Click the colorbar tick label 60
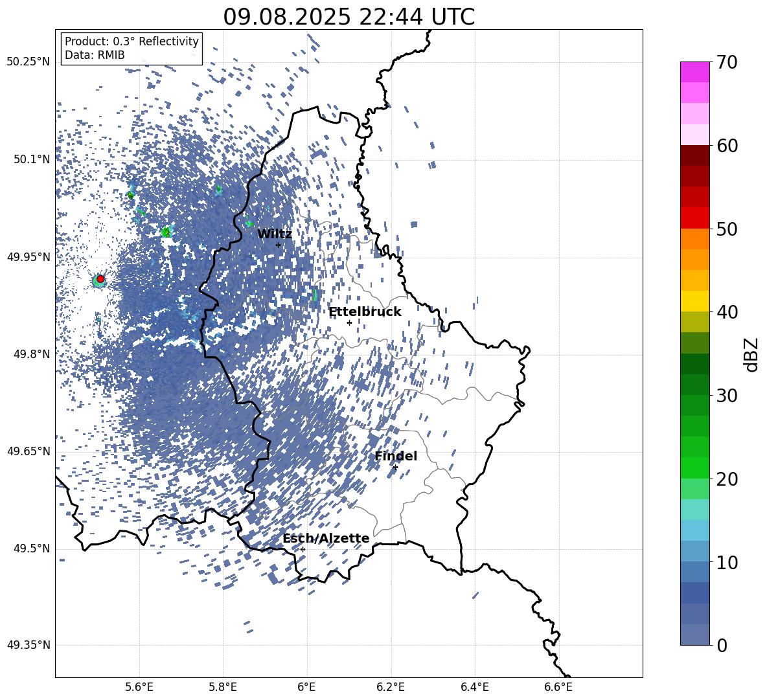Viewport: 767px width, 700px height. click(726, 146)
